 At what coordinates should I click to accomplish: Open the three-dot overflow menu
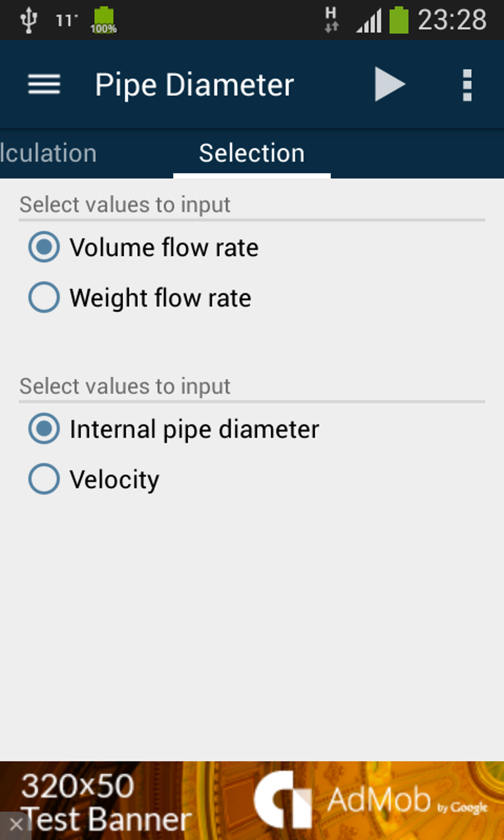pos(466,85)
